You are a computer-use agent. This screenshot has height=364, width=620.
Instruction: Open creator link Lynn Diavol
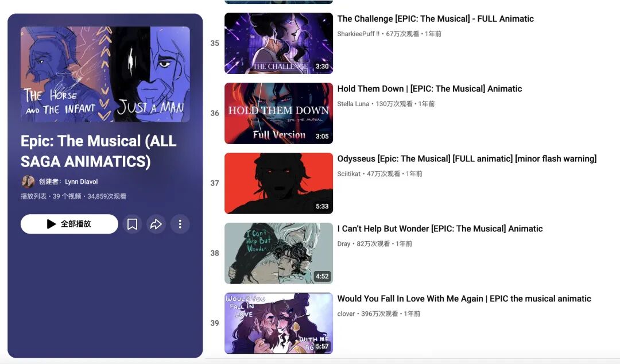tap(81, 181)
